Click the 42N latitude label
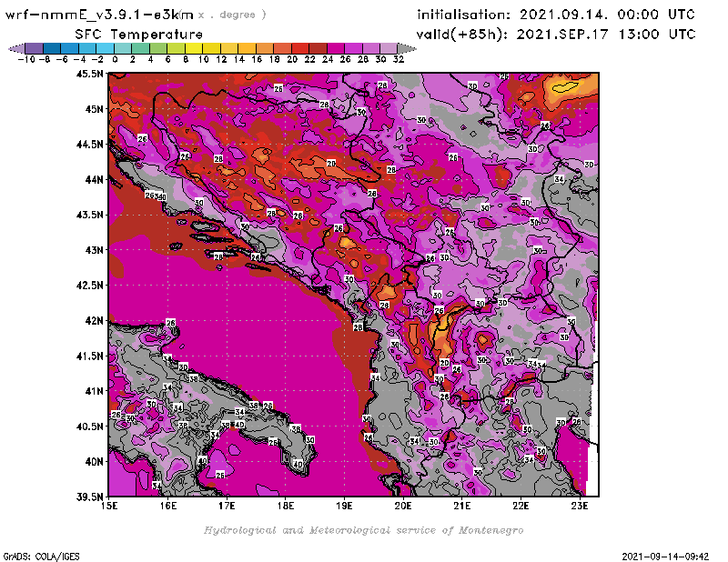Screen dimensions: 728x562 point(94,321)
